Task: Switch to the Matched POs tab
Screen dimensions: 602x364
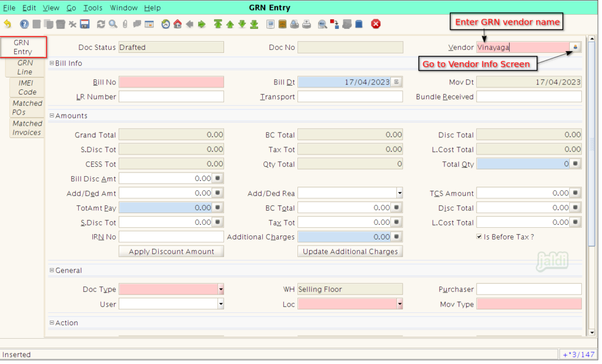Action: [x=27, y=108]
